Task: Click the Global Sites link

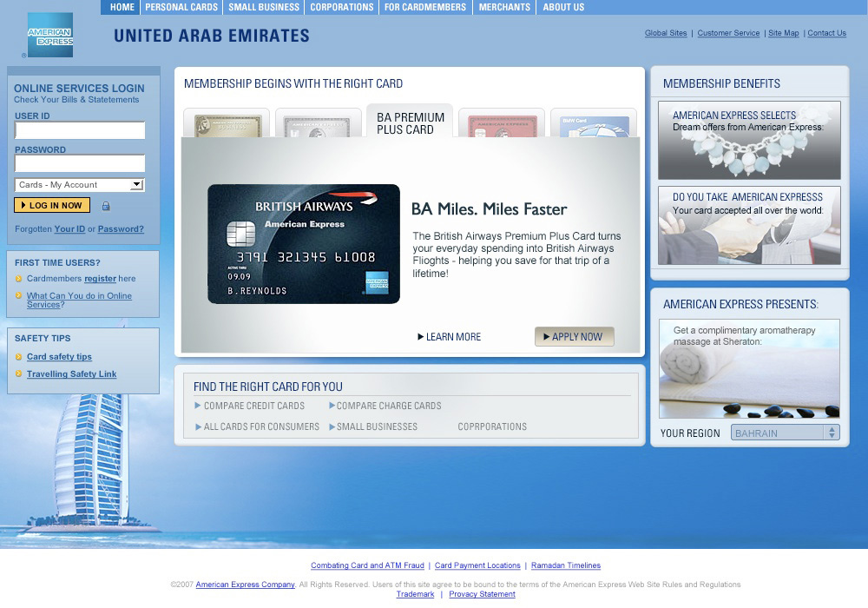Action: point(666,33)
